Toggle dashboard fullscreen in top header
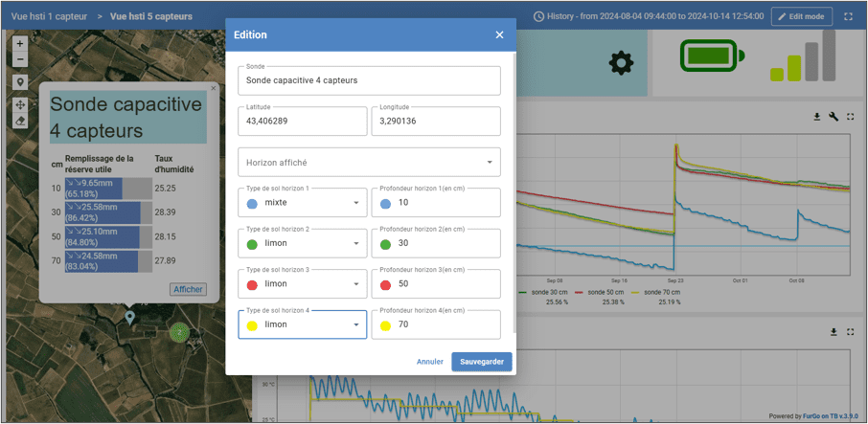Image resolution: width=868 pixels, height=424 pixels. (x=848, y=17)
